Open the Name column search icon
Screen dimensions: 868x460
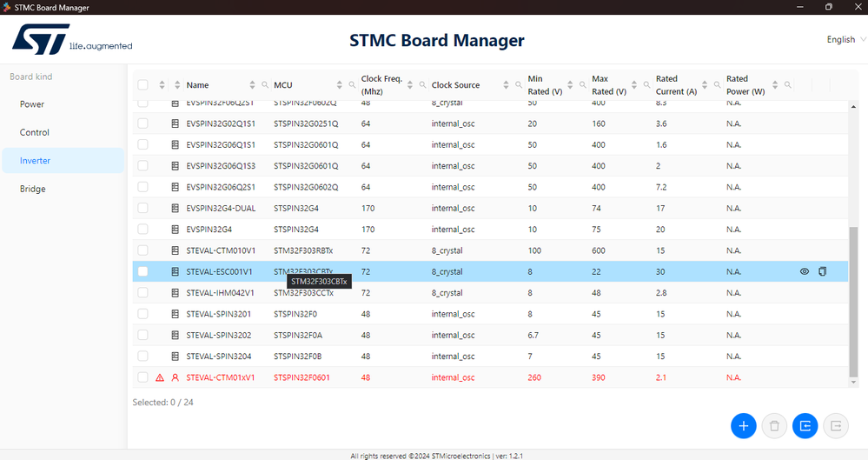(265, 85)
